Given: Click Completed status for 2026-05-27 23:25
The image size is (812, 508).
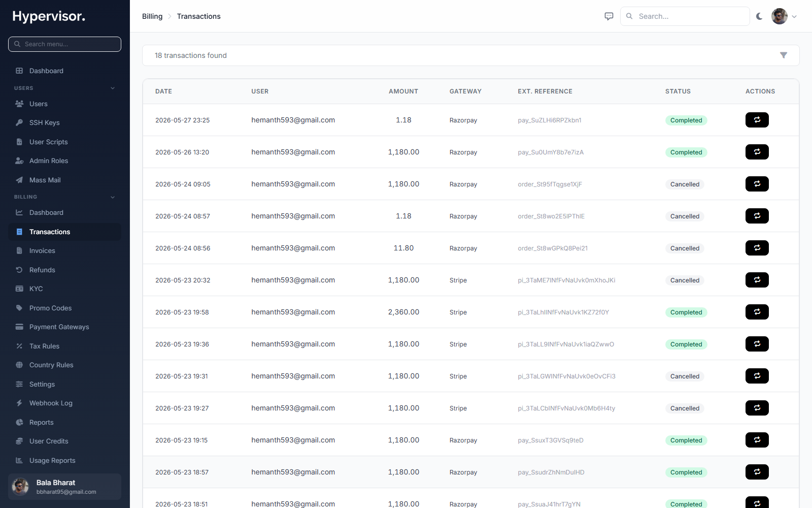Looking at the screenshot, I should pos(686,120).
